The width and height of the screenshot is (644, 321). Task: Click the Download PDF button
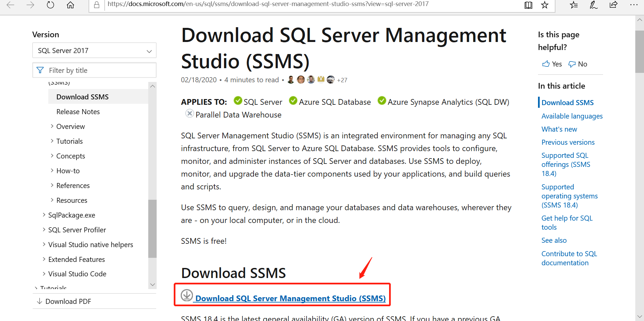[68, 301]
